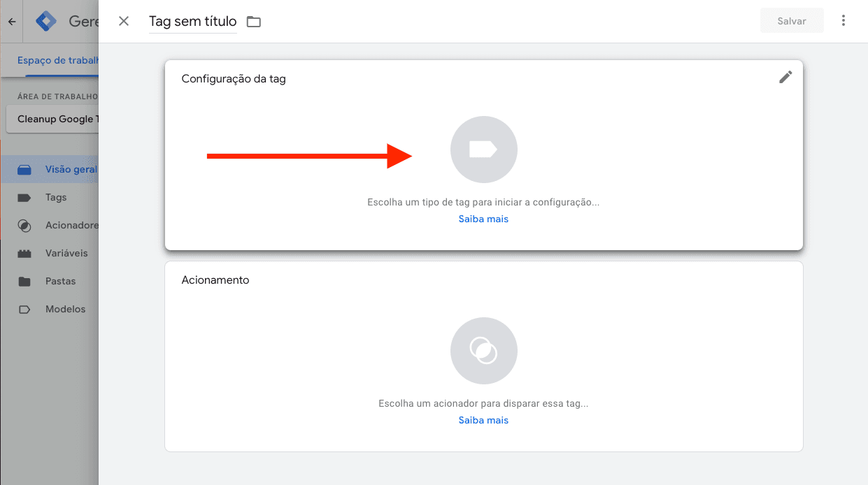Click the Modelos icon in sidebar
The height and width of the screenshot is (485, 868).
point(24,310)
